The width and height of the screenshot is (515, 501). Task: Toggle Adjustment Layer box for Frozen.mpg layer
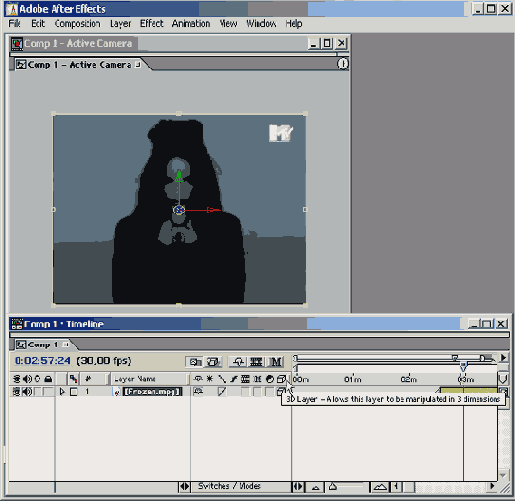[x=269, y=392]
